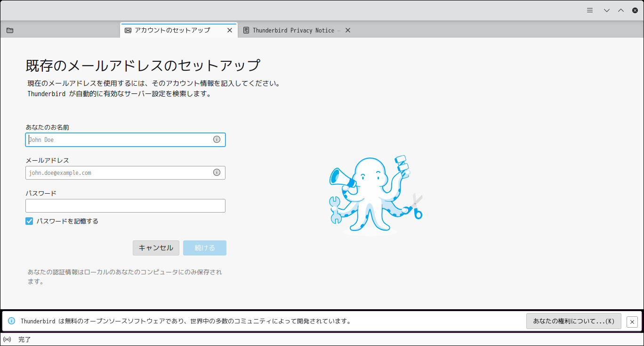This screenshot has width=644, height=346.
Task: Click the upward chevron in the title bar
Action: click(621, 10)
